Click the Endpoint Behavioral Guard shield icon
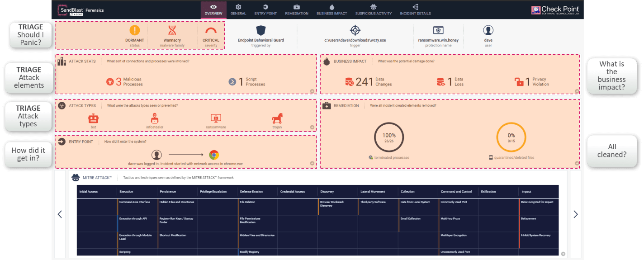The width and height of the screenshot is (644, 260). click(x=260, y=30)
